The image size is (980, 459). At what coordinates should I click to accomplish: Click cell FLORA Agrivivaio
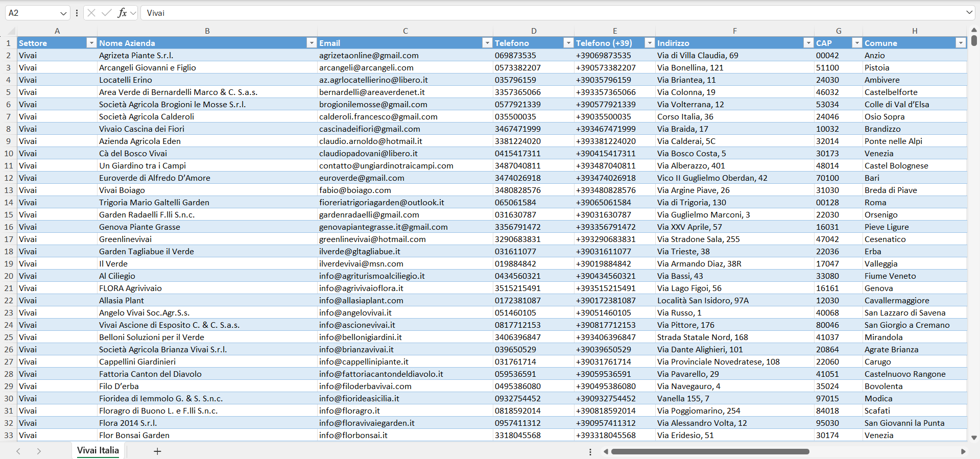coord(207,288)
